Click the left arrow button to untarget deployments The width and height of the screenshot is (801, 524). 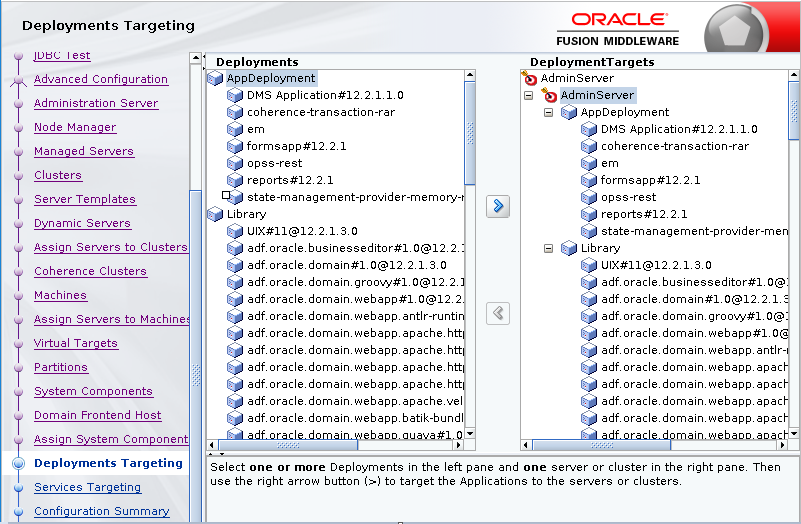[497, 313]
